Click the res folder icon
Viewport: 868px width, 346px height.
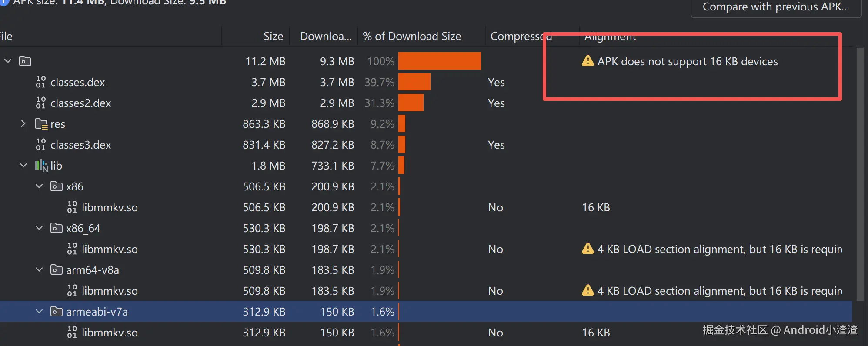point(41,124)
